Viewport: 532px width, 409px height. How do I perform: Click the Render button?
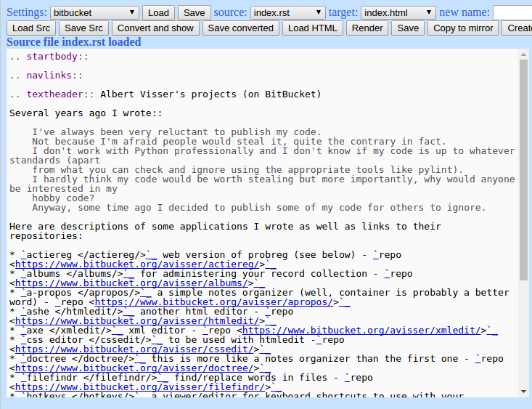[367, 28]
